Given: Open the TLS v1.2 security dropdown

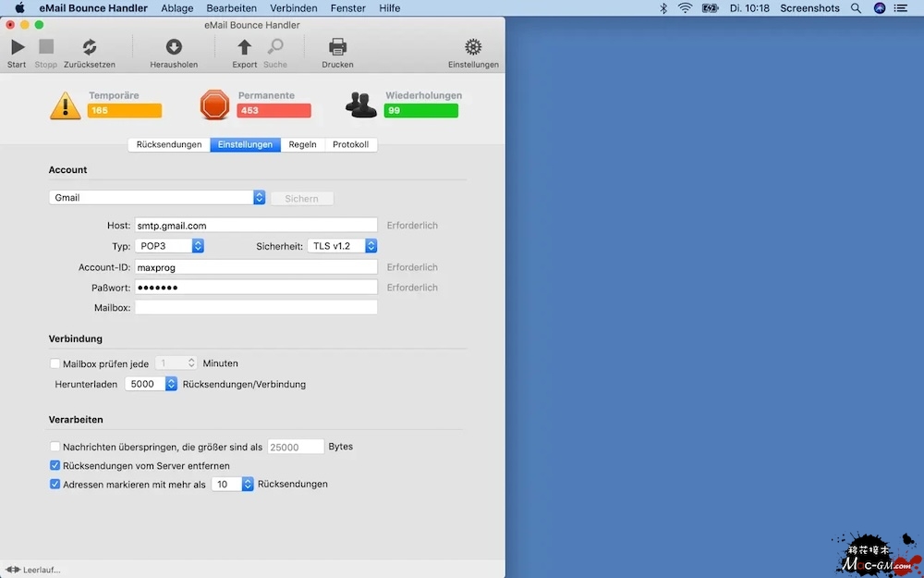Looking at the screenshot, I should pos(342,246).
